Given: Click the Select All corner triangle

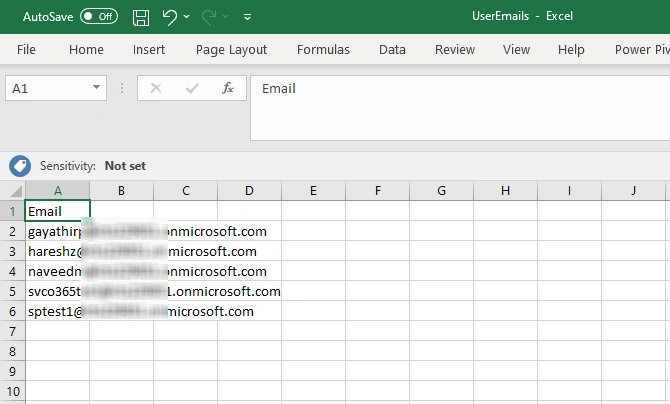Looking at the screenshot, I should [x=15, y=191].
